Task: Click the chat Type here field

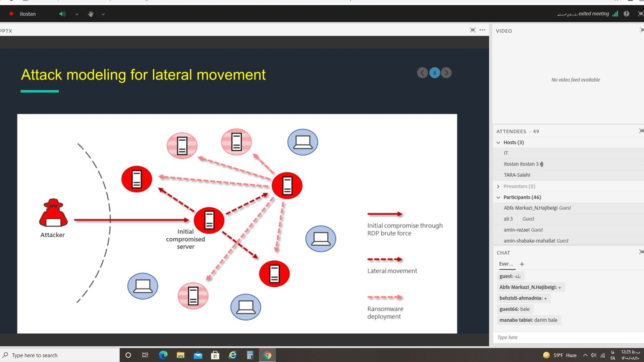Action: [567, 338]
